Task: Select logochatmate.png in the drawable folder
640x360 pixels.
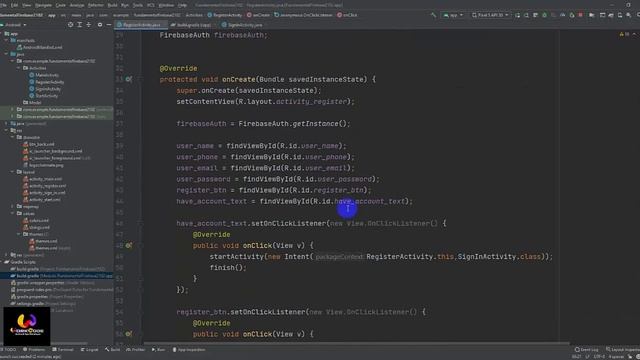Action: pyautogui.click(x=43, y=165)
